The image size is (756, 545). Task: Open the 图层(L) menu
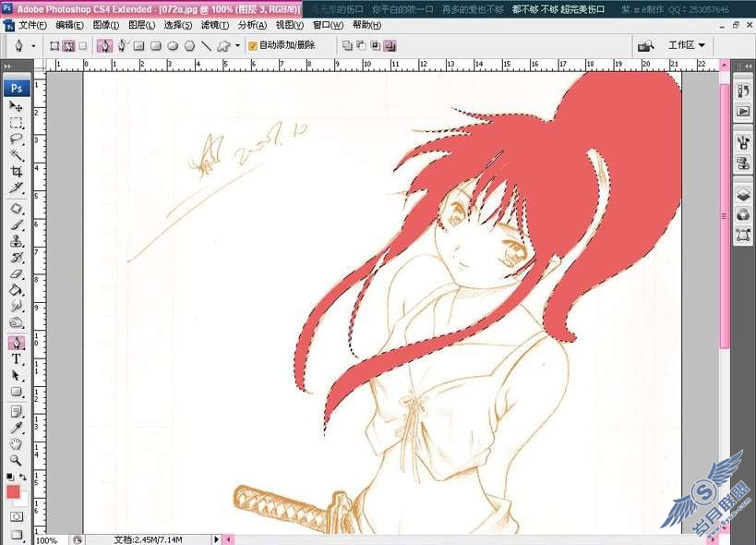142,25
